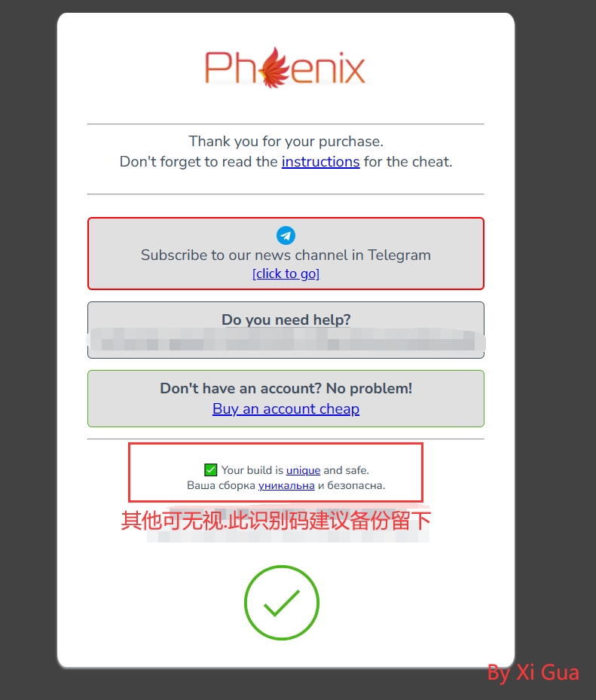The width and height of the screenshot is (596, 700).
Task: Click the Phoenix logo at the top
Action: 286,68
